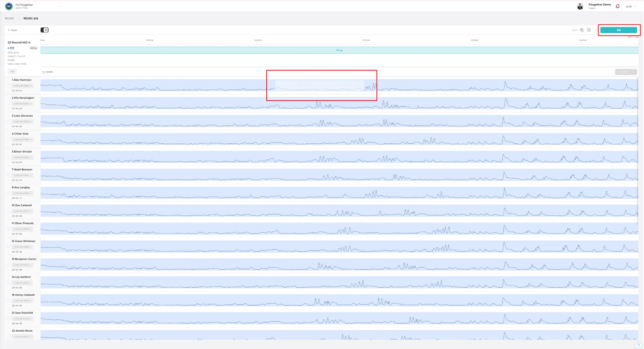The image size is (644, 349).
Task: Click the W-up session bar on timeline
Action: (x=339, y=50)
